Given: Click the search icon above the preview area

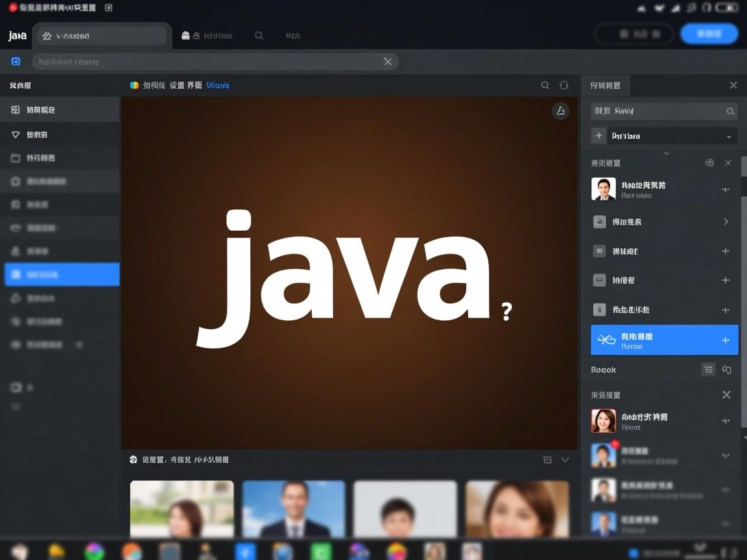Looking at the screenshot, I should coord(545,85).
